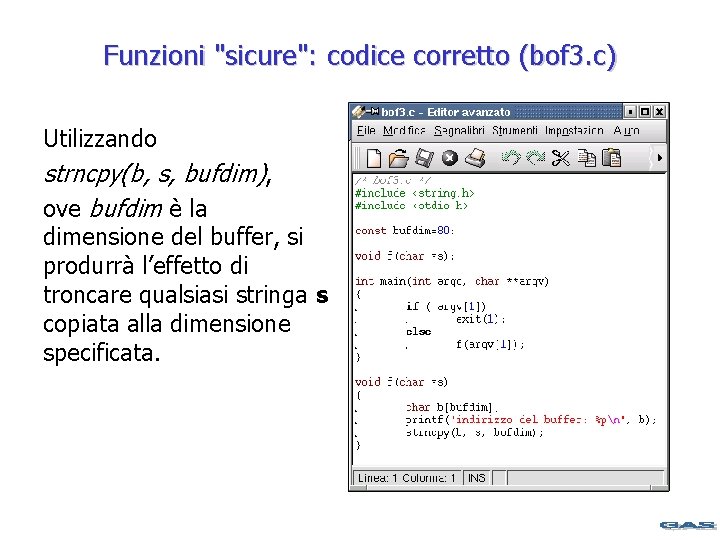Click the INS indicator in the status bar
This screenshot has width=720, height=540.
(476, 478)
